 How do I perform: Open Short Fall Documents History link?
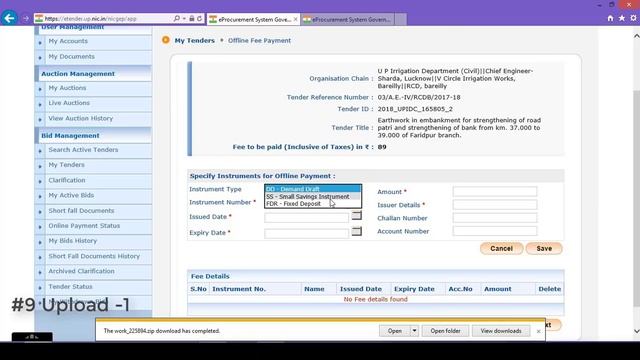pos(94,256)
